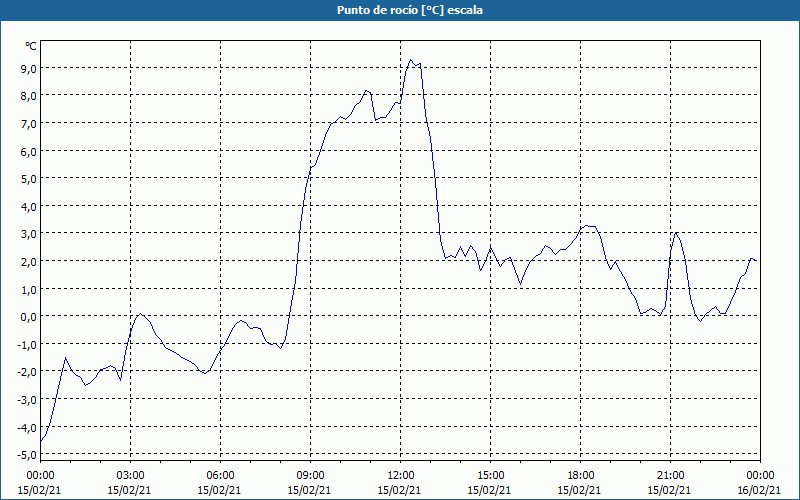Screen dimensions: 800x500
Task: Click the 2,0 value on the y-axis
Action: coord(28,261)
